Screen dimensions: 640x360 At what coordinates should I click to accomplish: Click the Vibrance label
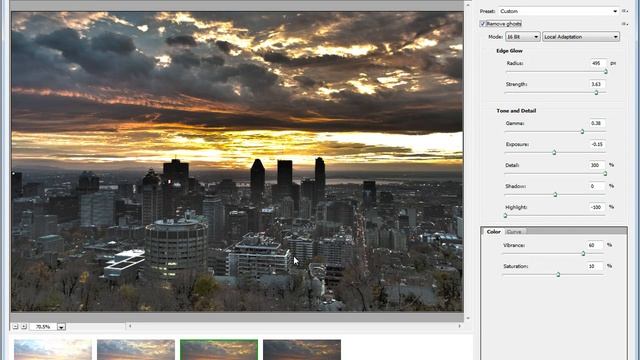[x=514, y=245]
